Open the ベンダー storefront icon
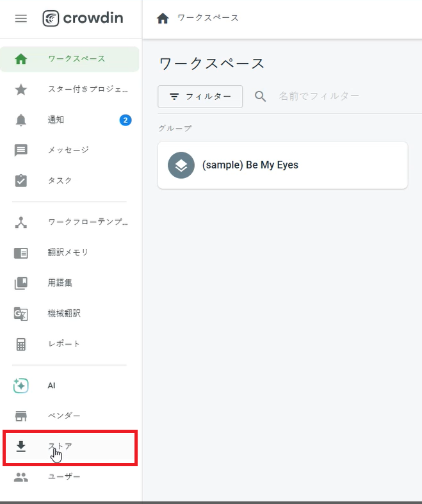Image resolution: width=422 pixels, height=504 pixels. click(x=21, y=416)
